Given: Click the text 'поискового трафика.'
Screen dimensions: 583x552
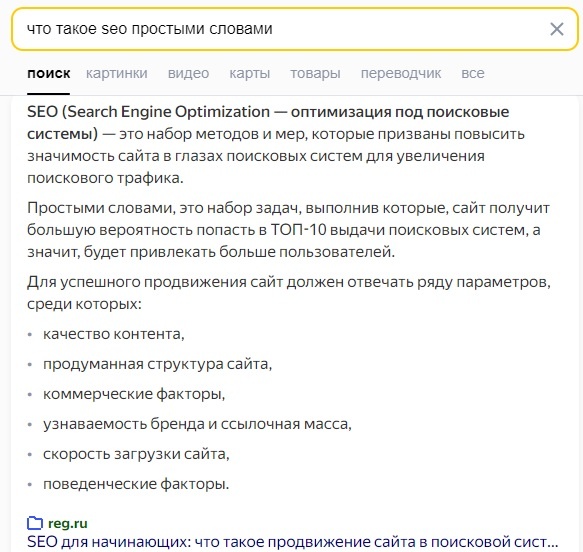Looking at the screenshot, I should (105, 178).
